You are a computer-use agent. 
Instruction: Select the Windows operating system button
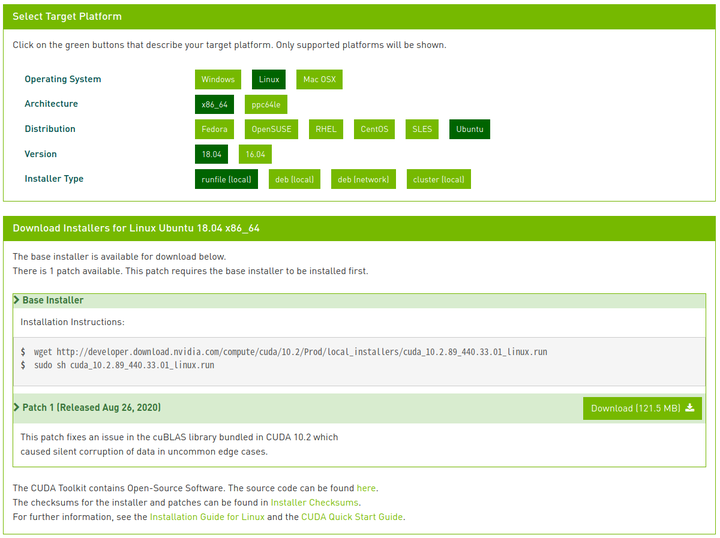(x=218, y=79)
